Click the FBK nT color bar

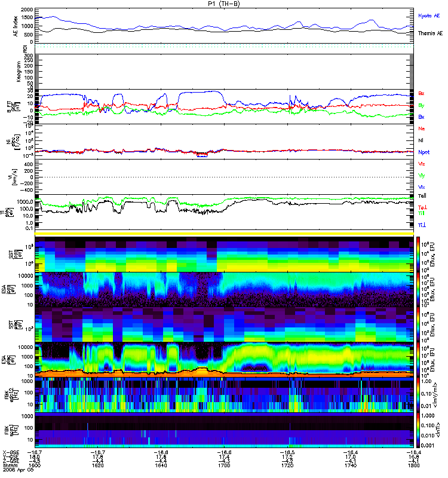[x=418, y=430]
